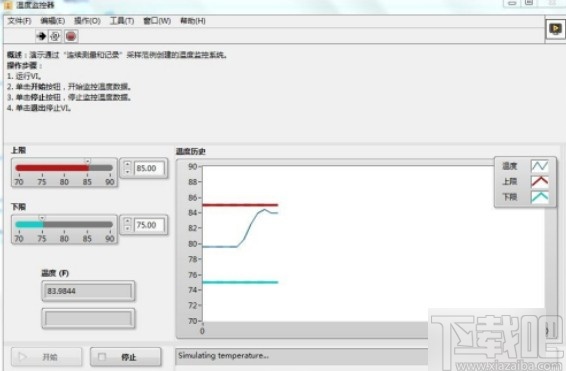Open the 操作(O) menu
The width and height of the screenshot is (566, 371).
coord(87,21)
